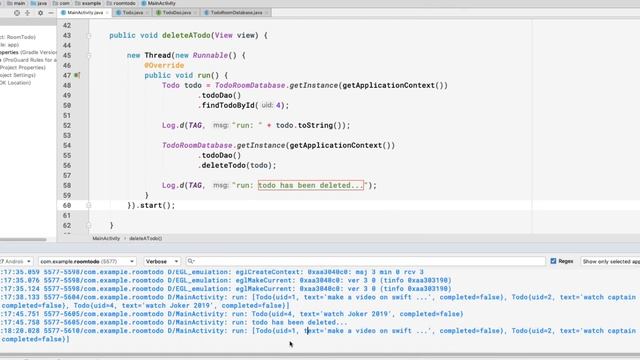Open the TodoRoomDatabase.java editor tab
Viewport: 640px width, 360px height.
tap(236, 13)
